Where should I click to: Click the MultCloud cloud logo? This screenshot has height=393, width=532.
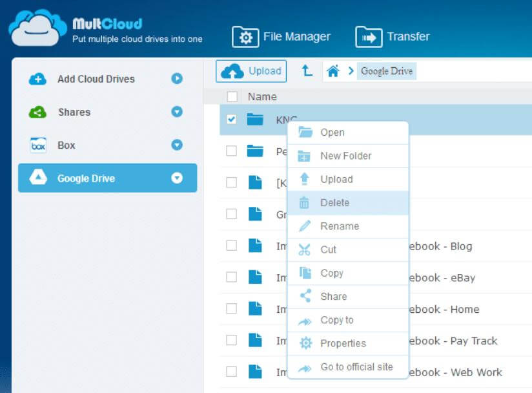click(37, 28)
